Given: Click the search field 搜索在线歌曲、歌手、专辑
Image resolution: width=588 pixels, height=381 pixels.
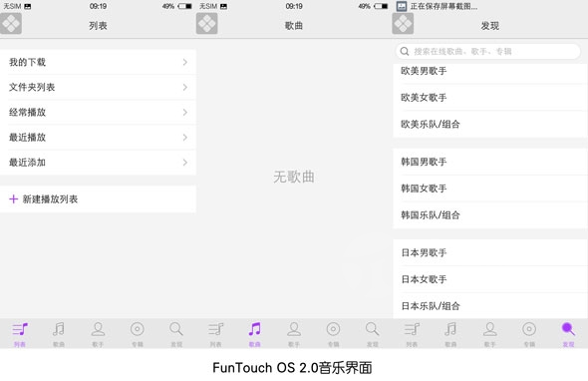Looking at the screenshot, I should pyautogui.click(x=488, y=52).
